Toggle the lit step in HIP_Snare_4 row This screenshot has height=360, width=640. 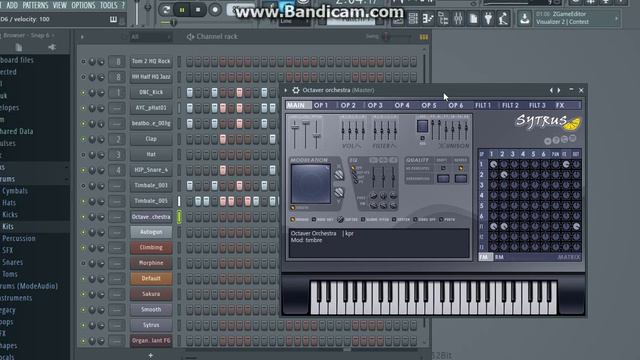click(223, 170)
